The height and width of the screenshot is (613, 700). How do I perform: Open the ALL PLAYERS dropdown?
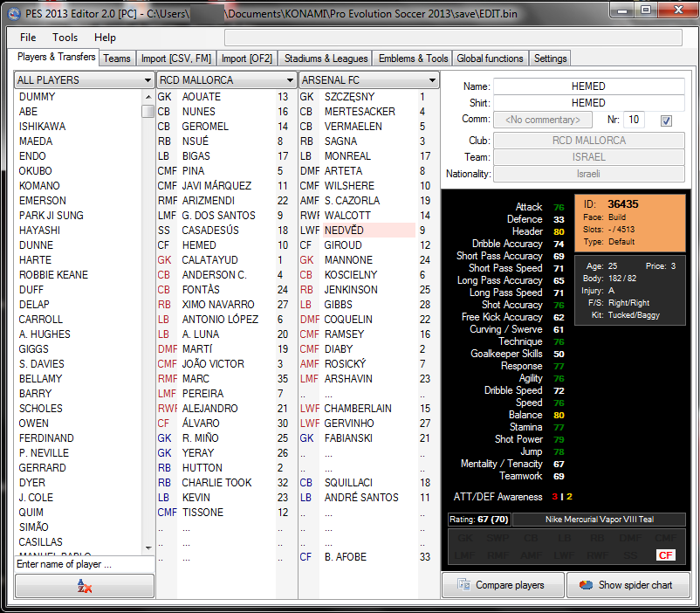coord(84,80)
